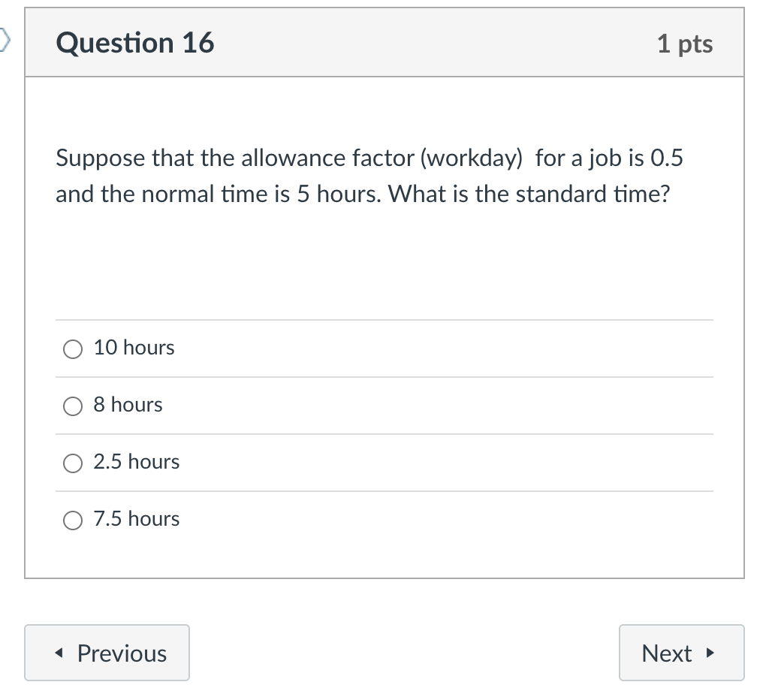Image resolution: width=772 pixels, height=700 pixels.
Task: Click the left arrow icon inside Previous button
Action: 60,653
